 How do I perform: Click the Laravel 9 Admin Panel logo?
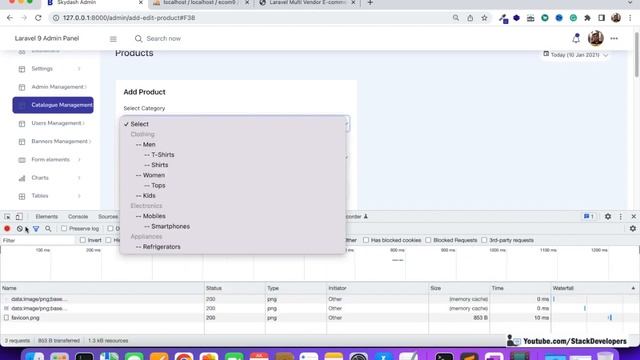click(47, 38)
